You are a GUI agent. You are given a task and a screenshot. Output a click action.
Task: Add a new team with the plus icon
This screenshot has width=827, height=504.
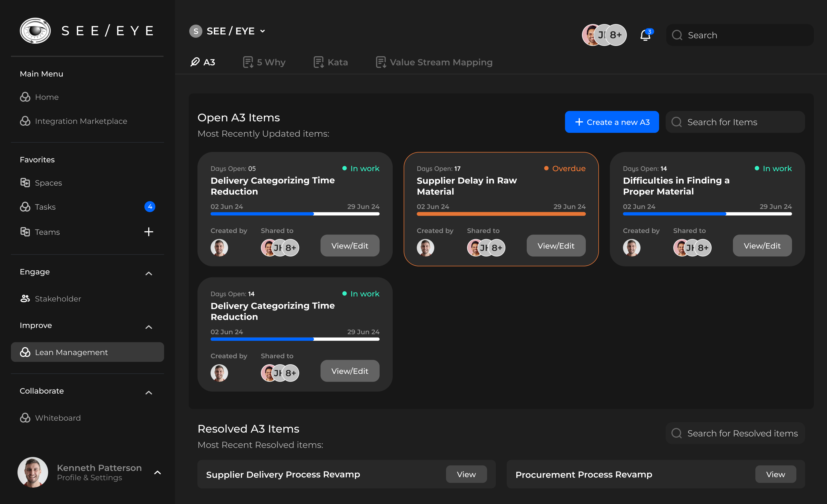pos(149,232)
